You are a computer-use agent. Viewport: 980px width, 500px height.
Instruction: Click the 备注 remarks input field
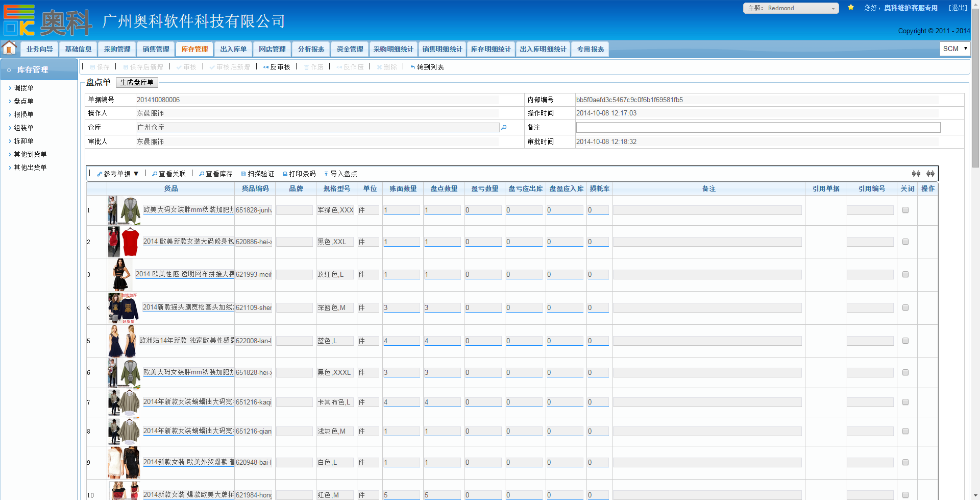click(757, 128)
